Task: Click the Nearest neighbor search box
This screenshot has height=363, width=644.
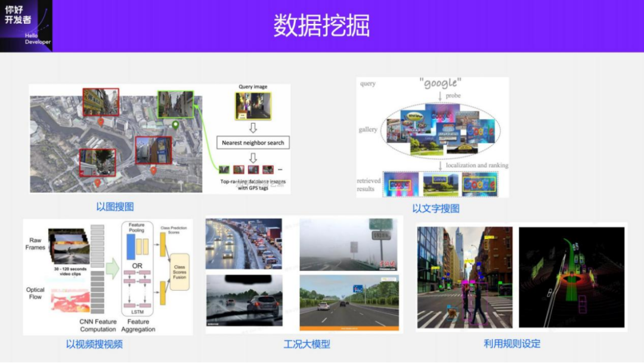Action: pos(253,143)
